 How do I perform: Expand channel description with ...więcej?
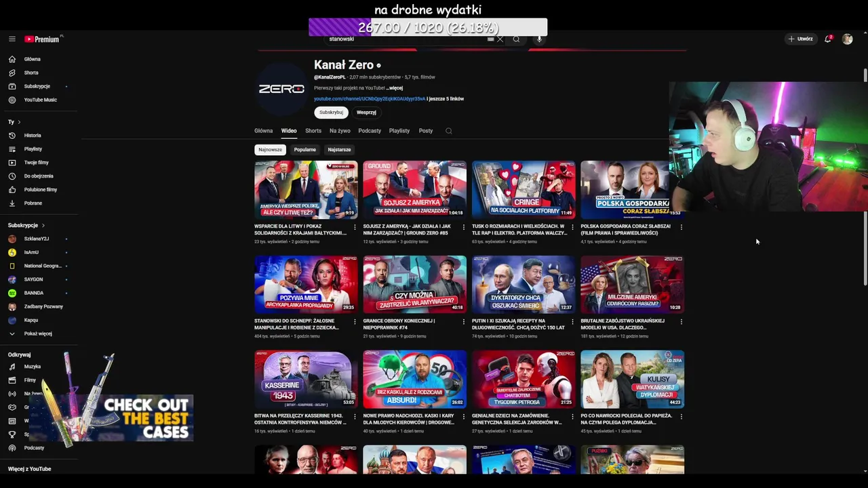click(x=394, y=88)
